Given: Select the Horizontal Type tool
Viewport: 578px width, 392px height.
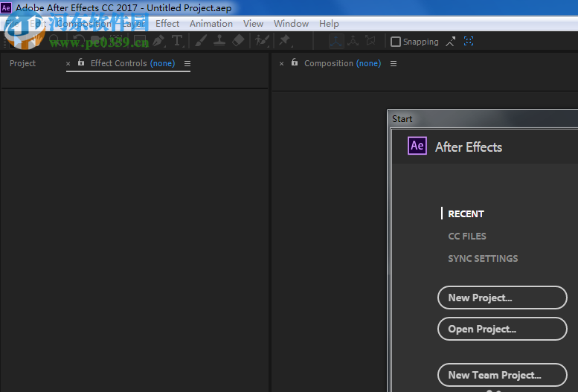Looking at the screenshot, I should click(177, 41).
